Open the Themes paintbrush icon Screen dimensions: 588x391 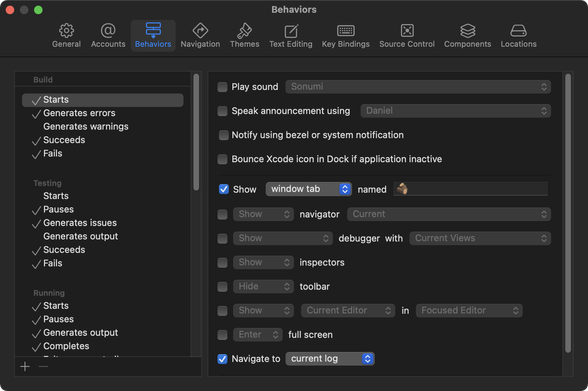(244, 31)
